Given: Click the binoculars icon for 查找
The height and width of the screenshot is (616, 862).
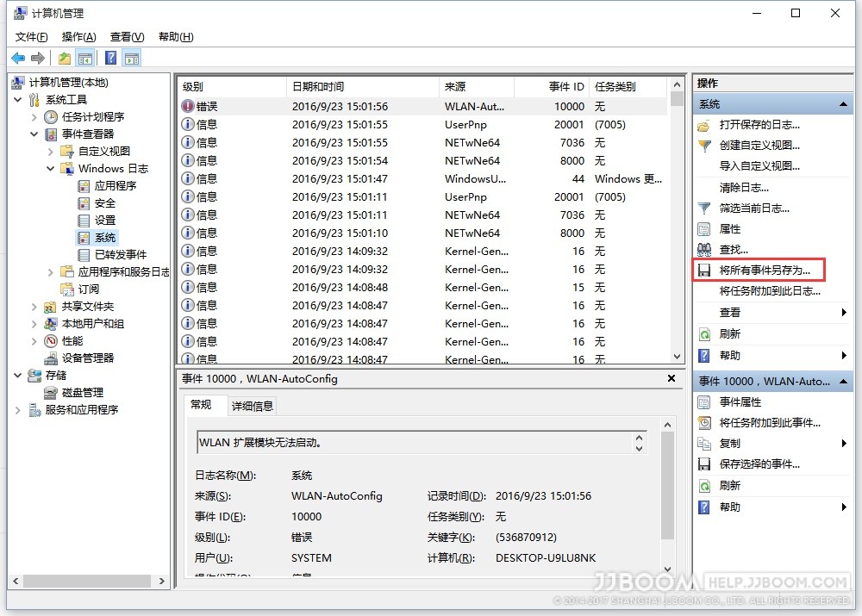Looking at the screenshot, I should [704, 250].
